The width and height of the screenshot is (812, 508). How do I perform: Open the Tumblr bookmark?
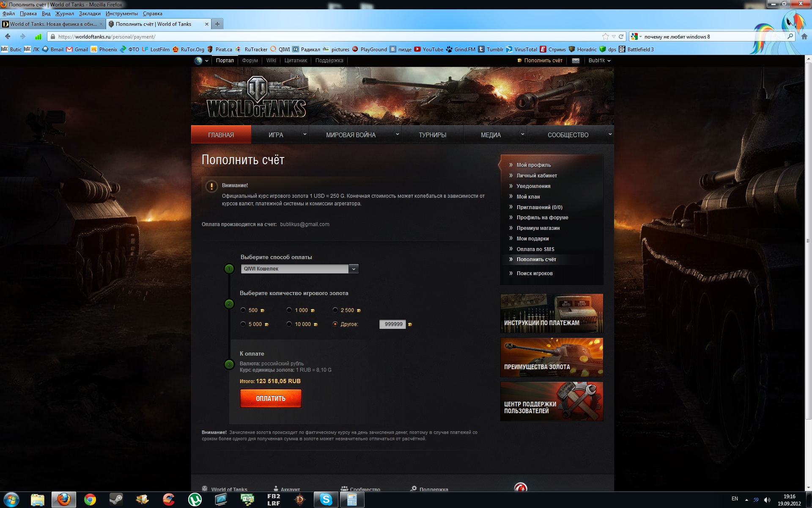click(x=491, y=49)
